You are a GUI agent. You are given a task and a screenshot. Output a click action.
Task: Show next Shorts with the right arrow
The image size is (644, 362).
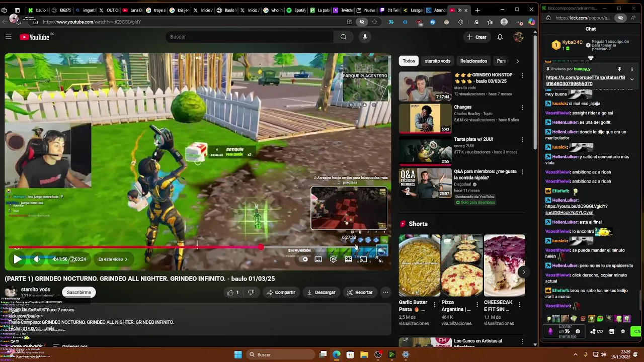tap(523, 272)
